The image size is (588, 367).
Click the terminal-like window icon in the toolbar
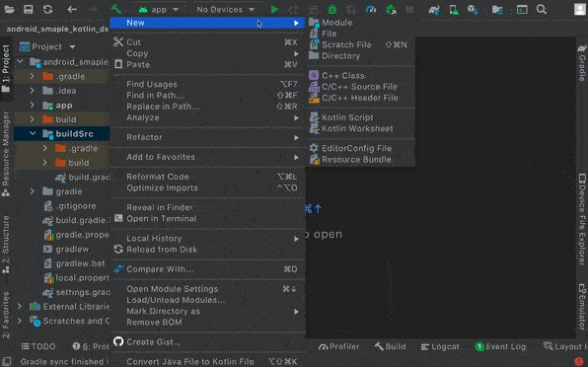click(x=522, y=9)
